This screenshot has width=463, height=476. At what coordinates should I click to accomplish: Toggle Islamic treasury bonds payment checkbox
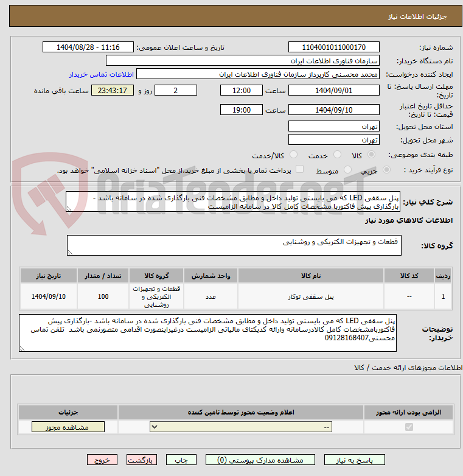tap(299, 169)
